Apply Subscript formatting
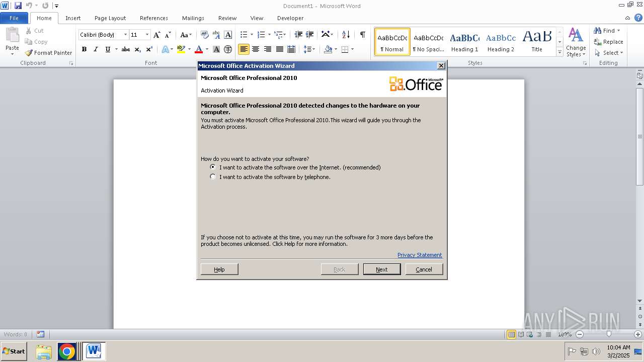Viewport: 644px width, 362px height. (x=138, y=49)
